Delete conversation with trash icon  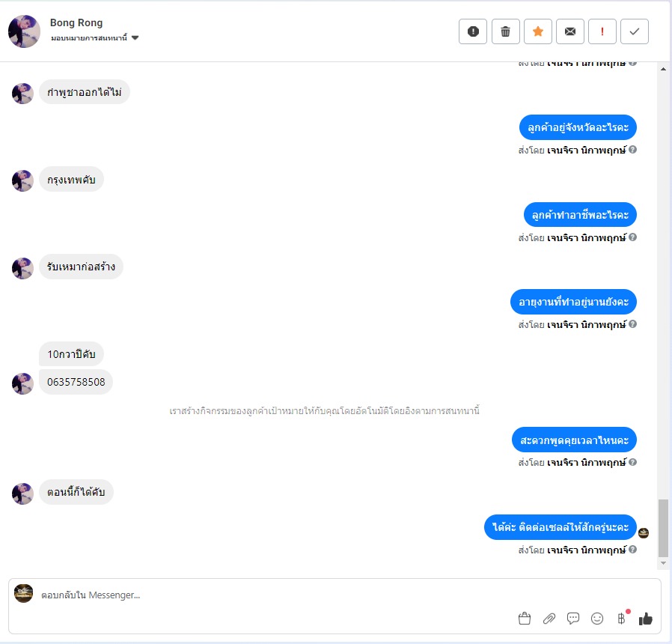(x=506, y=31)
